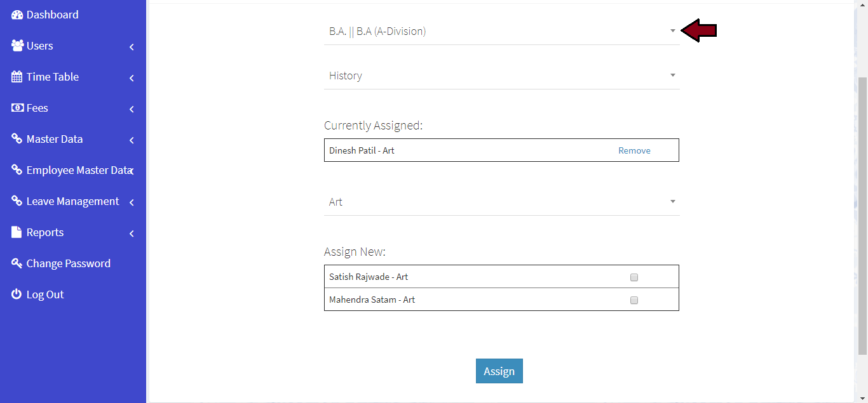The image size is (868, 403).
Task: Open the Art department dropdown
Action: point(501,202)
